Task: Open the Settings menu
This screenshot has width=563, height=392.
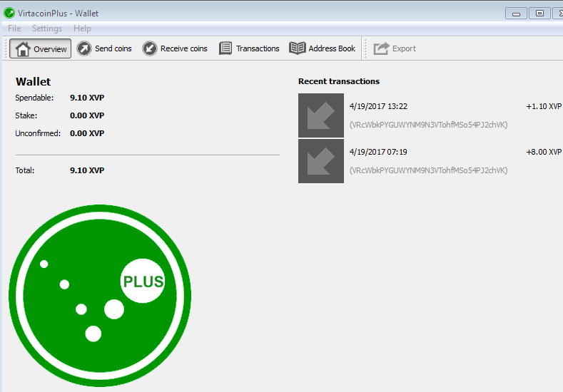Action: 47,29
